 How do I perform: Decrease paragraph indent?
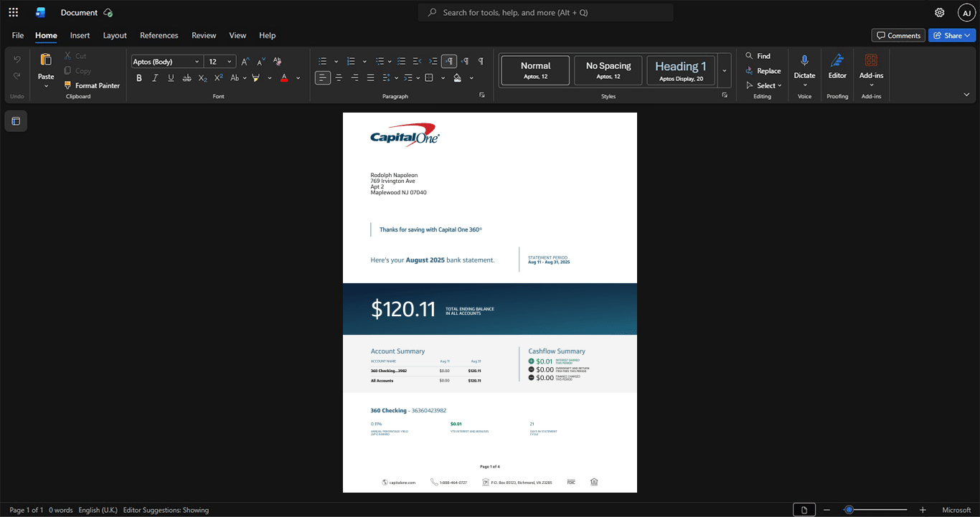click(417, 62)
